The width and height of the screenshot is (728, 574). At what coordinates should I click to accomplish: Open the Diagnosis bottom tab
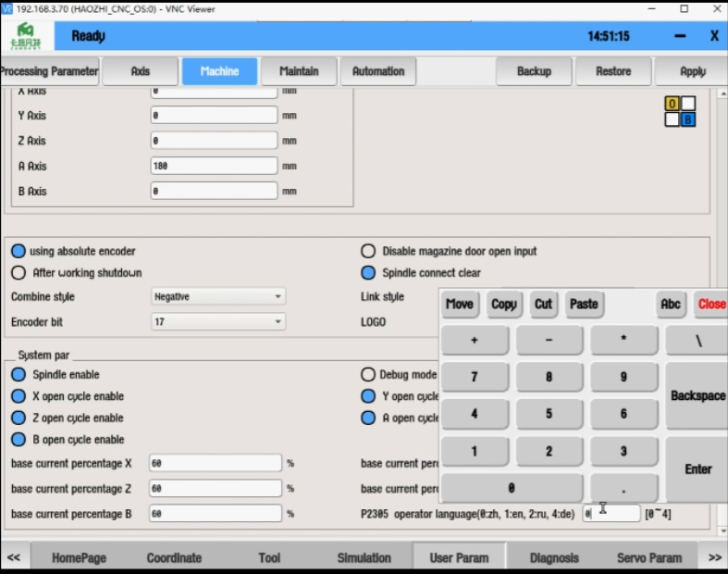554,557
